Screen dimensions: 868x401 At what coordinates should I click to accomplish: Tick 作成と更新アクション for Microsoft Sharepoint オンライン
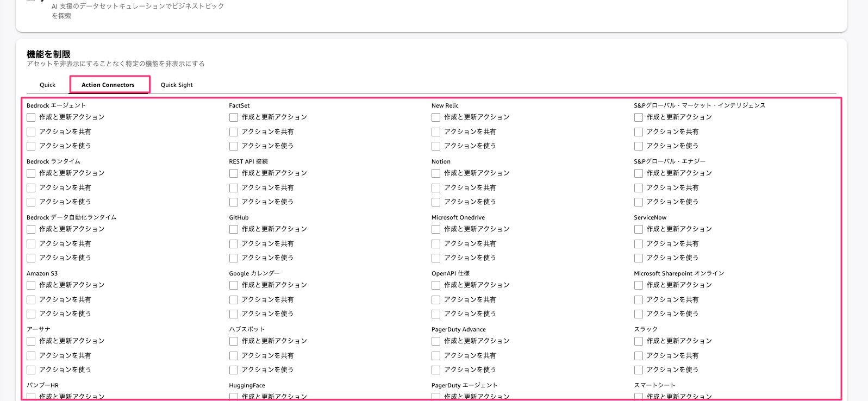click(x=639, y=285)
